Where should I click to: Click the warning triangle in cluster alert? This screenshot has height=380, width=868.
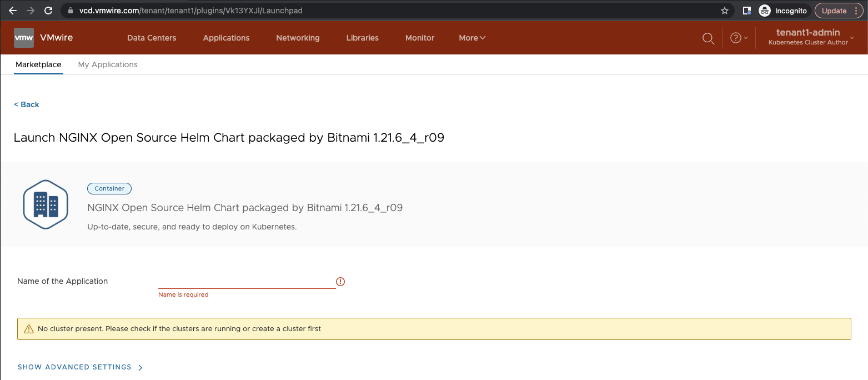(29, 329)
